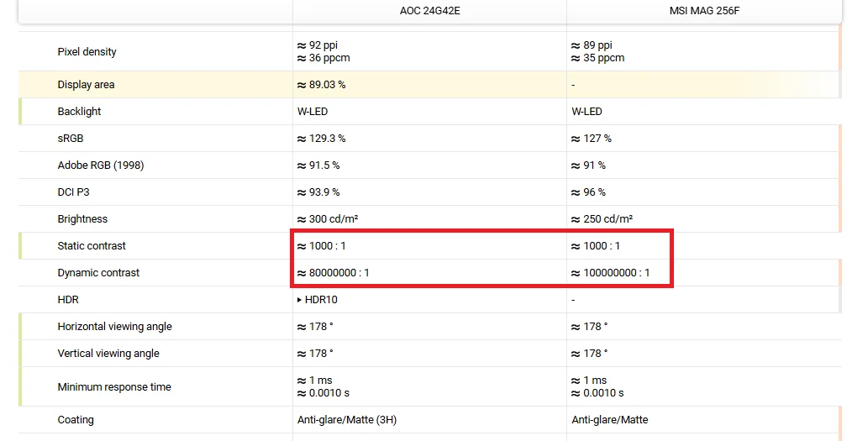
Task: Click the ≈ 250 cd/m² brightness value
Action: (x=602, y=219)
